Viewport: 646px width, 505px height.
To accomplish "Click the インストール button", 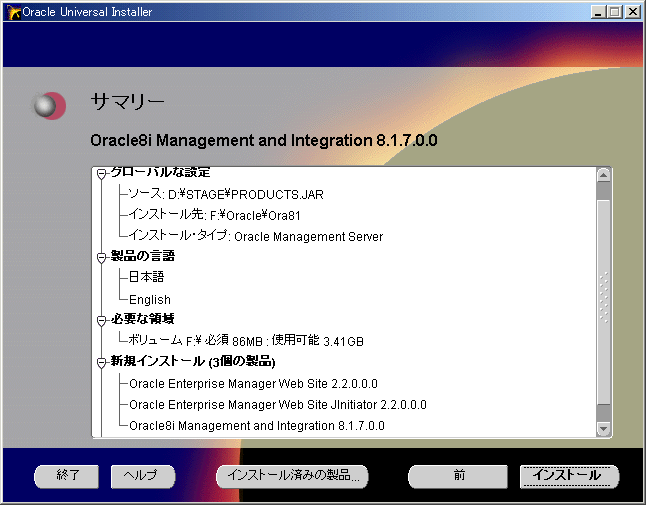I will 569,477.
